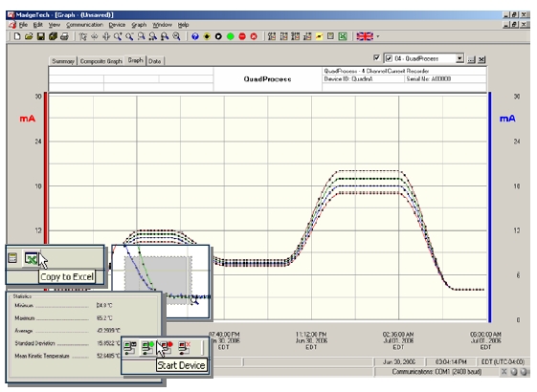Viewport: 537px width, 392px height.
Task: Click the first magnifier zoom tool
Action: coord(118,36)
